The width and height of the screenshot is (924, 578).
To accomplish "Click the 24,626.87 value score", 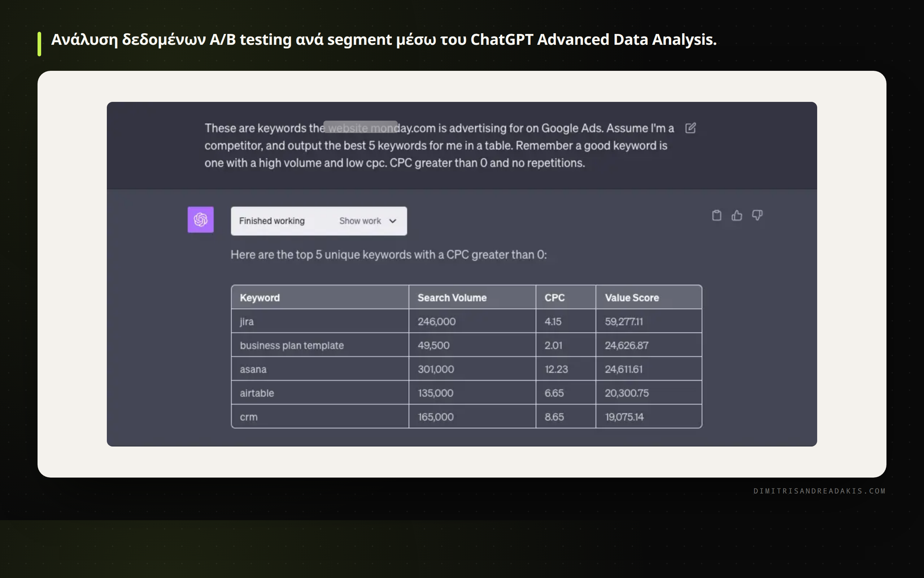I will tap(627, 345).
